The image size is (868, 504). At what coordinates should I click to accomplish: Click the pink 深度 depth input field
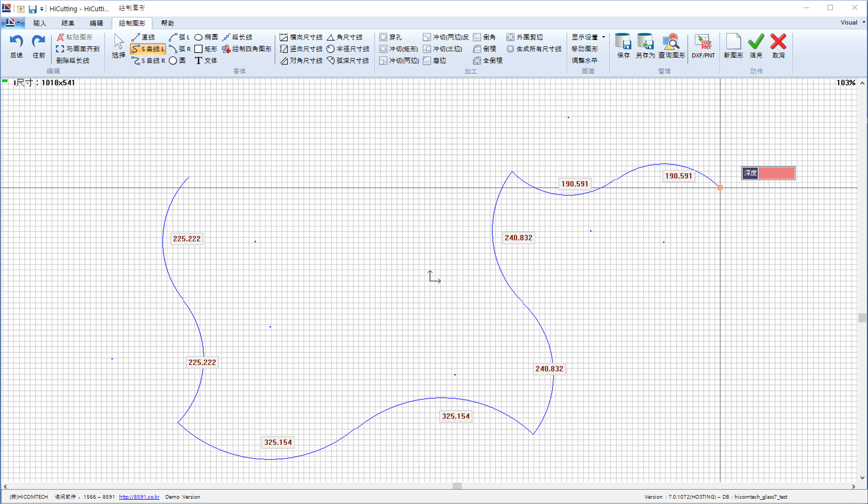[776, 173]
